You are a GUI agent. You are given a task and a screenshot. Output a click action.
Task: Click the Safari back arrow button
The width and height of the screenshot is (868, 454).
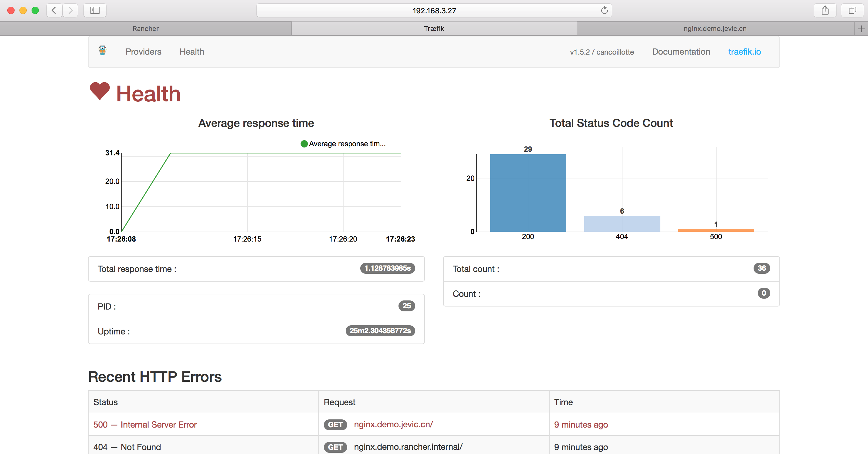[x=54, y=10]
